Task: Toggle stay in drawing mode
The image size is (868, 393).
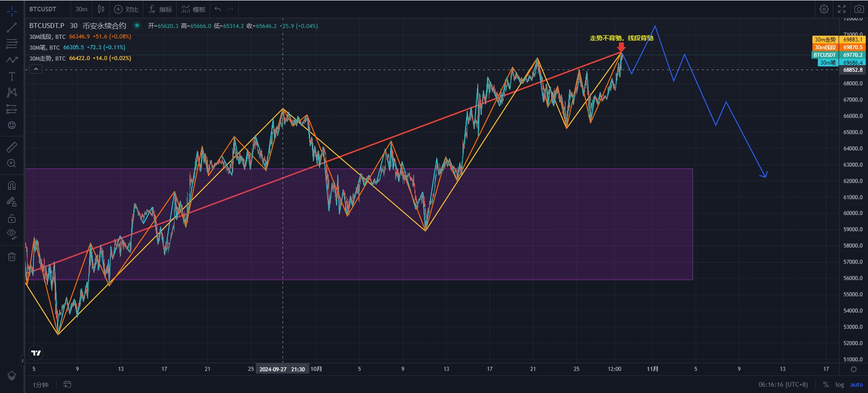Action: click(12, 202)
